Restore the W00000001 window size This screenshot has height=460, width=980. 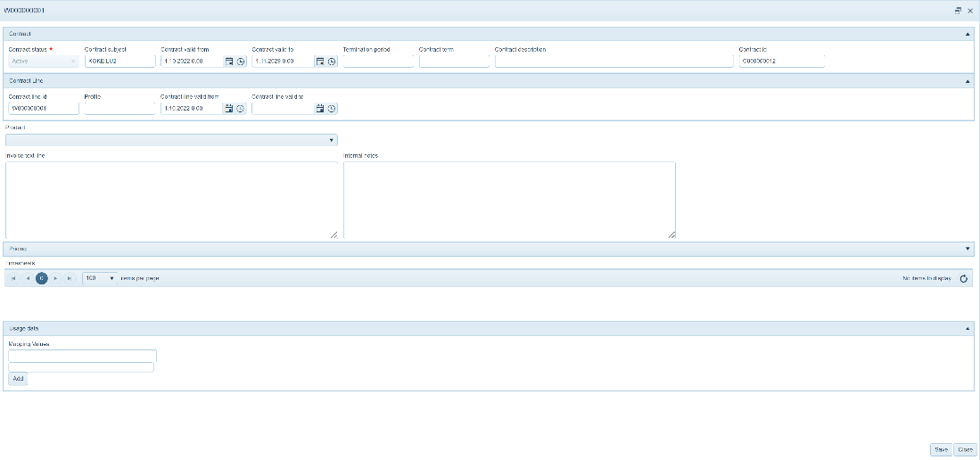(x=958, y=11)
